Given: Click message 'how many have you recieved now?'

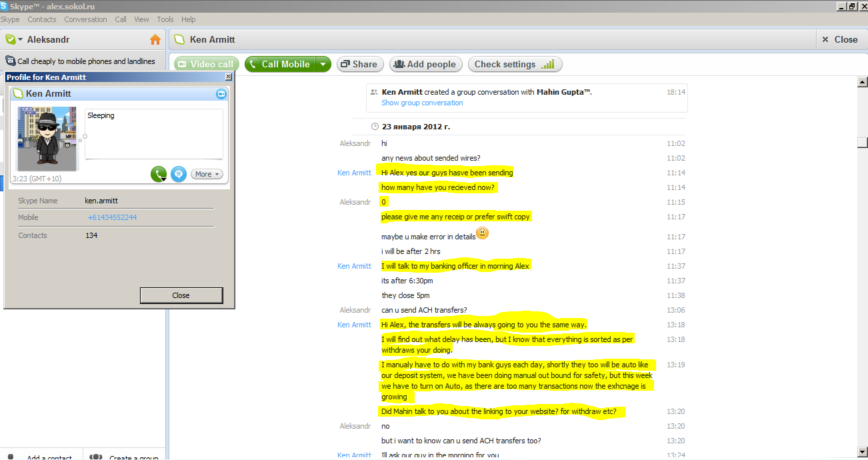Looking at the screenshot, I should pos(439,187).
